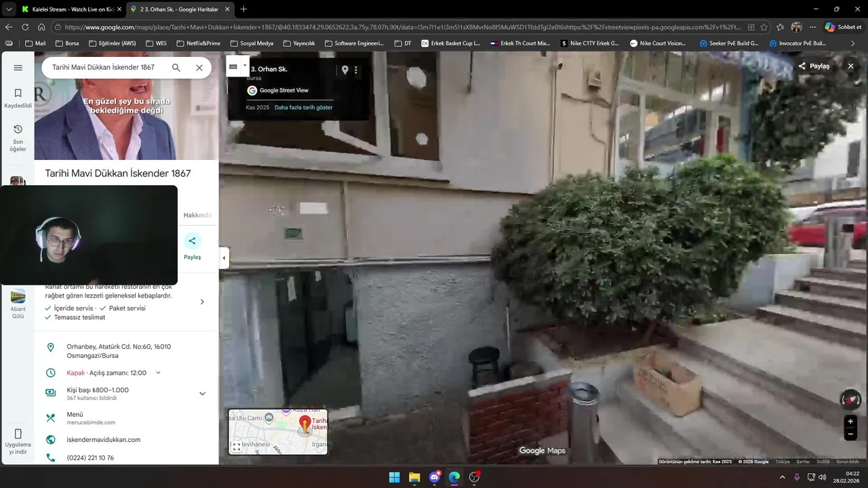This screenshot has height=488, width=868.
Task: Open the browser profile avatar
Action: pos(797,27)
